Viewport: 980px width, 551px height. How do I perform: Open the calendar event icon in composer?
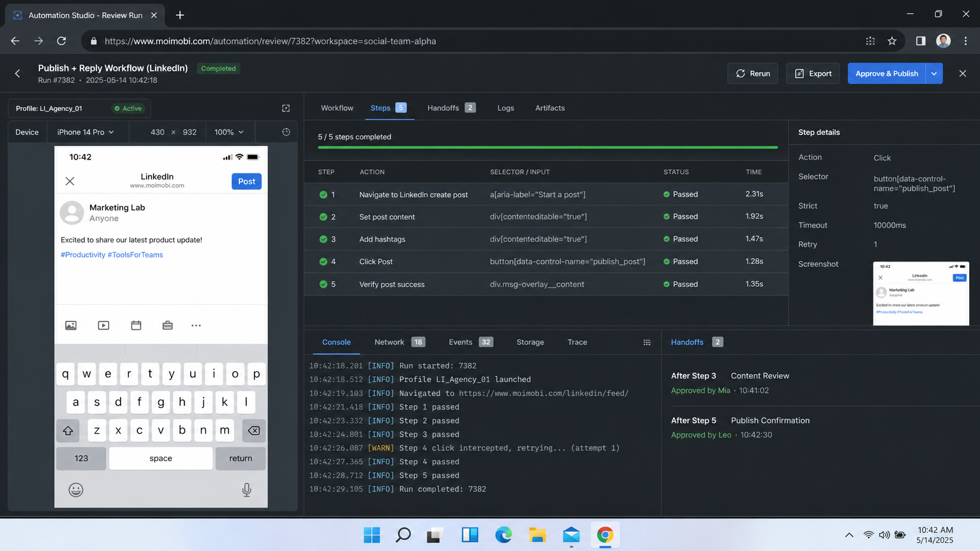pyautogui.click(x=136, y=325)
